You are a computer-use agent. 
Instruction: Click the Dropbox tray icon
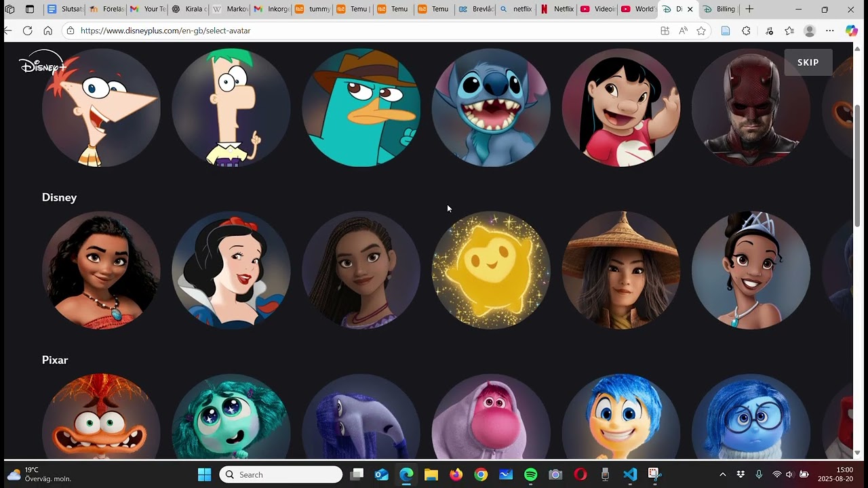(741, 474)
